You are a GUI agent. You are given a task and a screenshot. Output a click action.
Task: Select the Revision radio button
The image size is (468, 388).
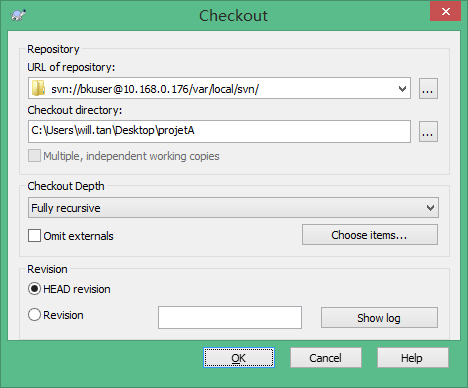[34, 315]
